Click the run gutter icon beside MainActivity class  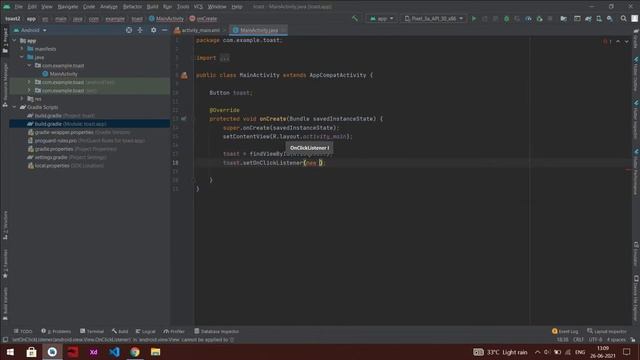click(184, 75)
